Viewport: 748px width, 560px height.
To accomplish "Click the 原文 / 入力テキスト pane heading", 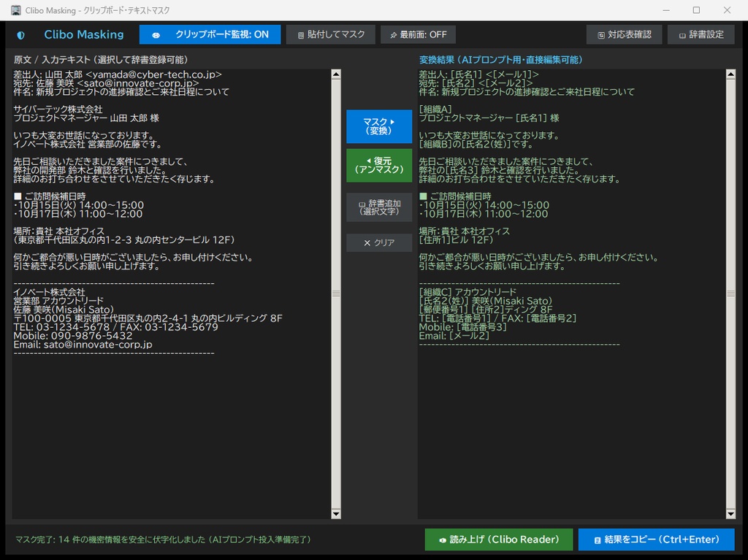I will (x=101, y=60).
